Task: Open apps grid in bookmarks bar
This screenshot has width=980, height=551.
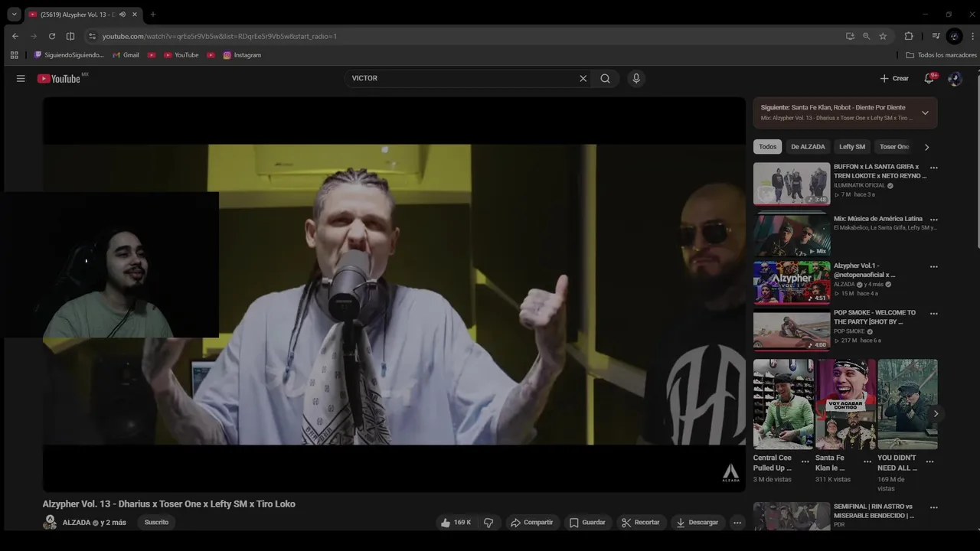Action: pyautogui.click(x=14, y=55)
